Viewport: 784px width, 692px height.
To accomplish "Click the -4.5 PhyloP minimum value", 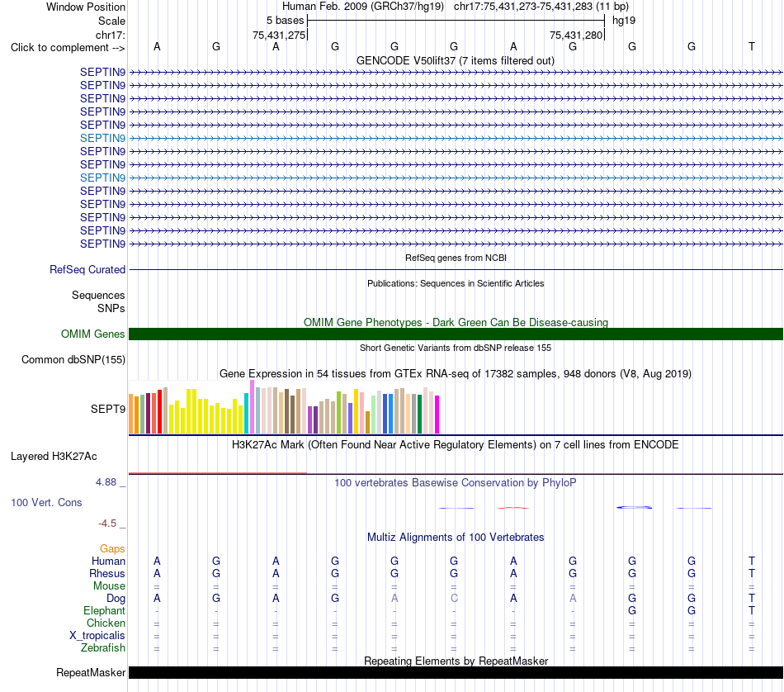I will click(x=107, y=524).
